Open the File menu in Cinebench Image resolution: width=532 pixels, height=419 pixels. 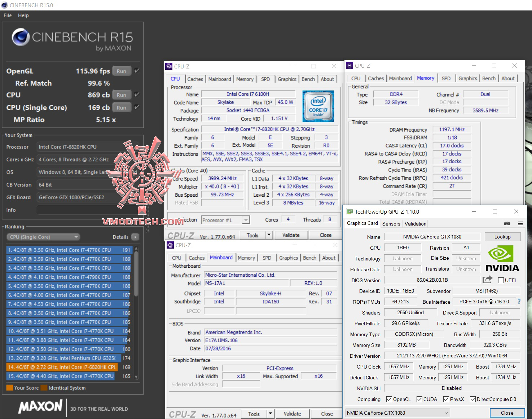(x=8, y=15)
